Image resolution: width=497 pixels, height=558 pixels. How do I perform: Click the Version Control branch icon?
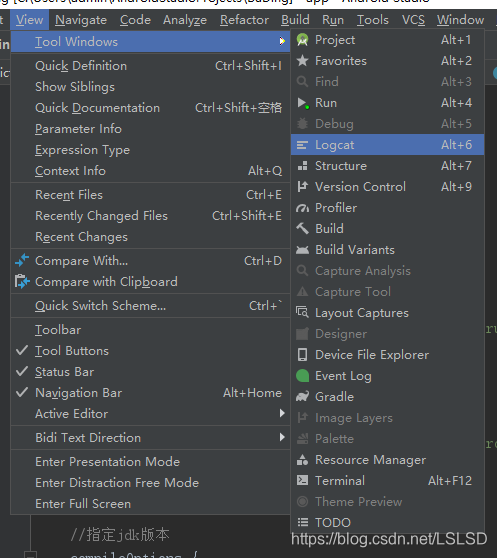[302, 187]
